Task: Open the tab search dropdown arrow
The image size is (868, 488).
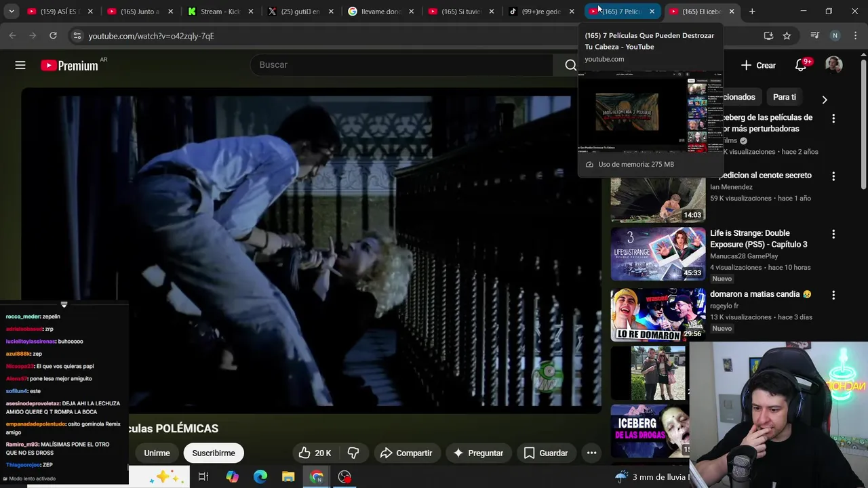Action: point(12,12)
